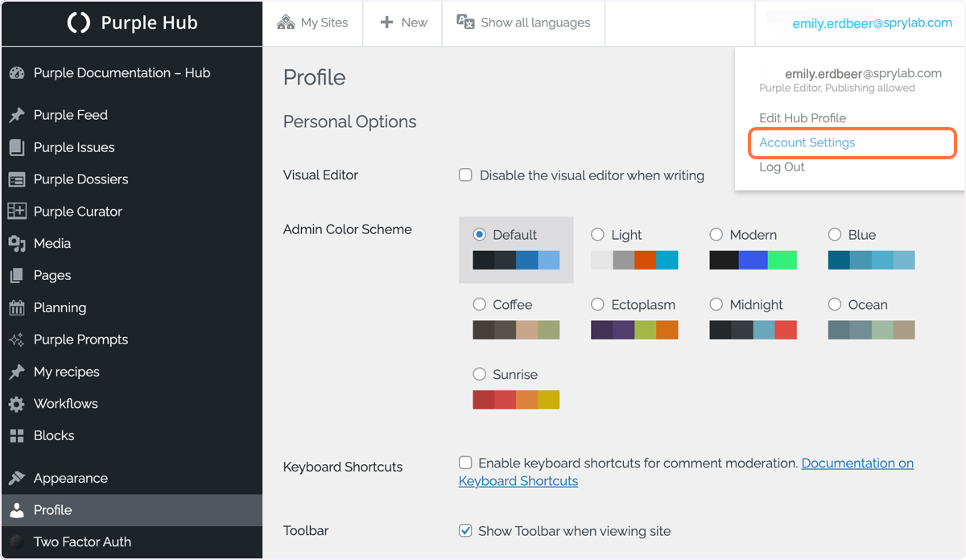Click the Midnight scheme color swatches

[753, 330]
